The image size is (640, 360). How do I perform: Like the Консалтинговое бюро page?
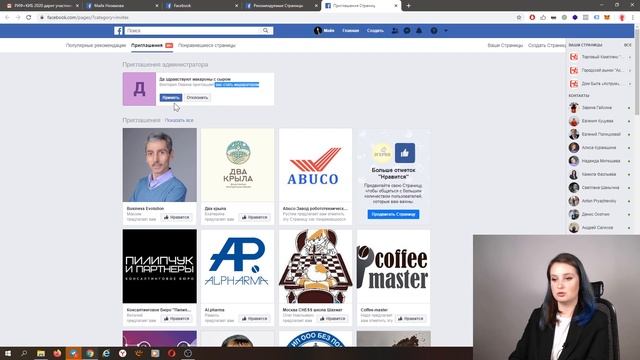176,318
